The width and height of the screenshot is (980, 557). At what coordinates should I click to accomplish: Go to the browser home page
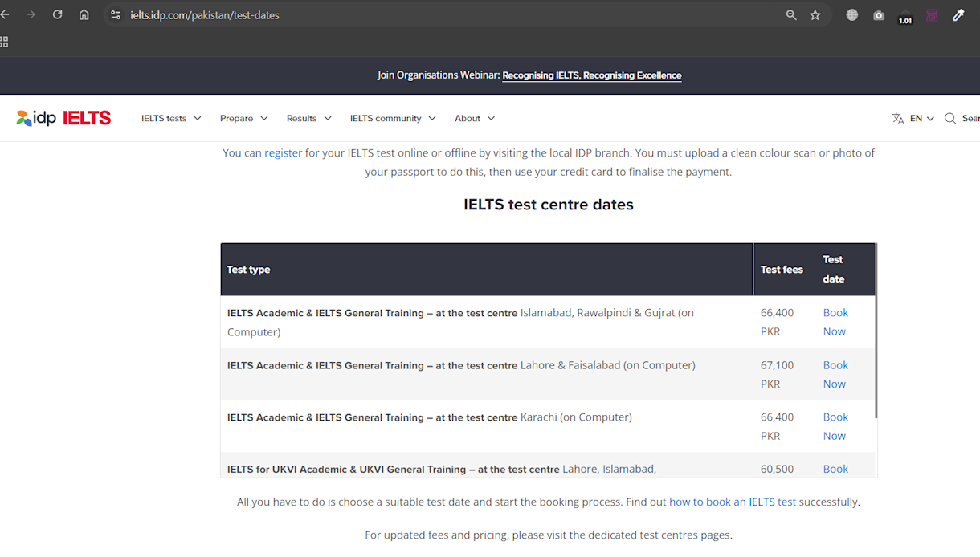pyautogui.click(x=84, y=15)
